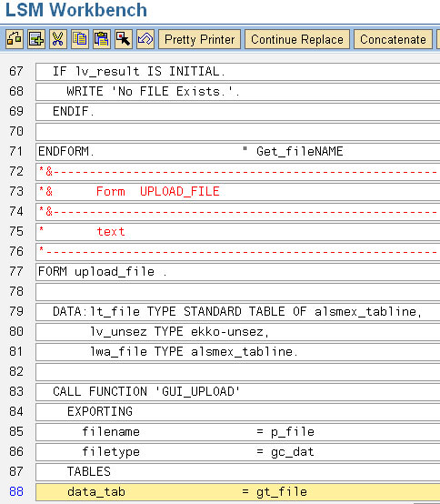
Task: Click line 'lwa_file TYPE alsmex_tabline.'
Action: click(x=237, y=352)
